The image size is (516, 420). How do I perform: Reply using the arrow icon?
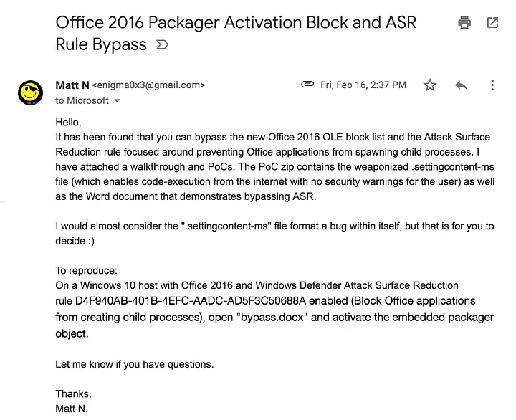(462, 85)
